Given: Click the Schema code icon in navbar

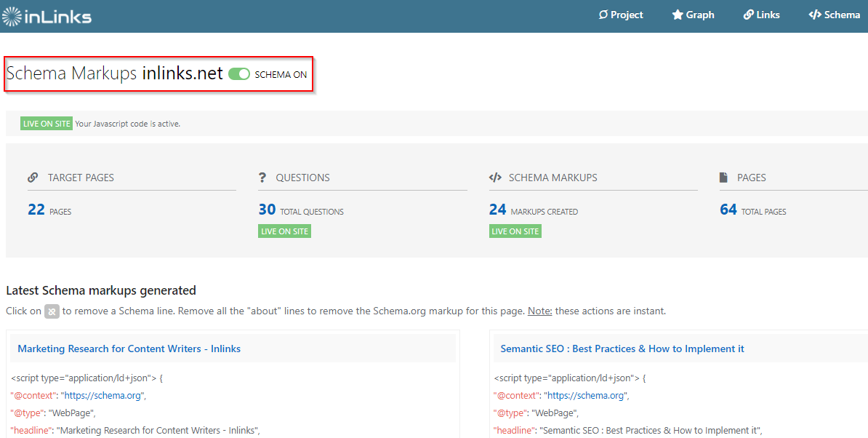Looking at the screenshot, I should click(x=814, y=15).
